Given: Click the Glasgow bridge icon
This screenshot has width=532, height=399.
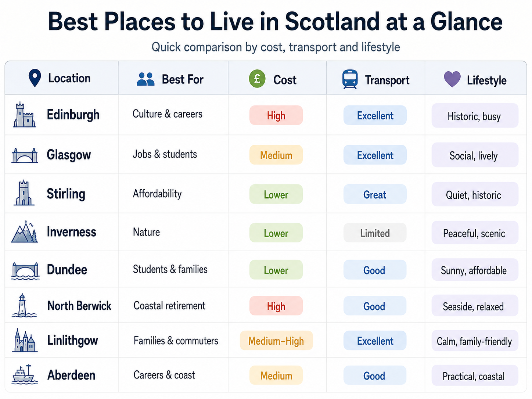Looking at the screenshot, I should (x=25, y=155).
